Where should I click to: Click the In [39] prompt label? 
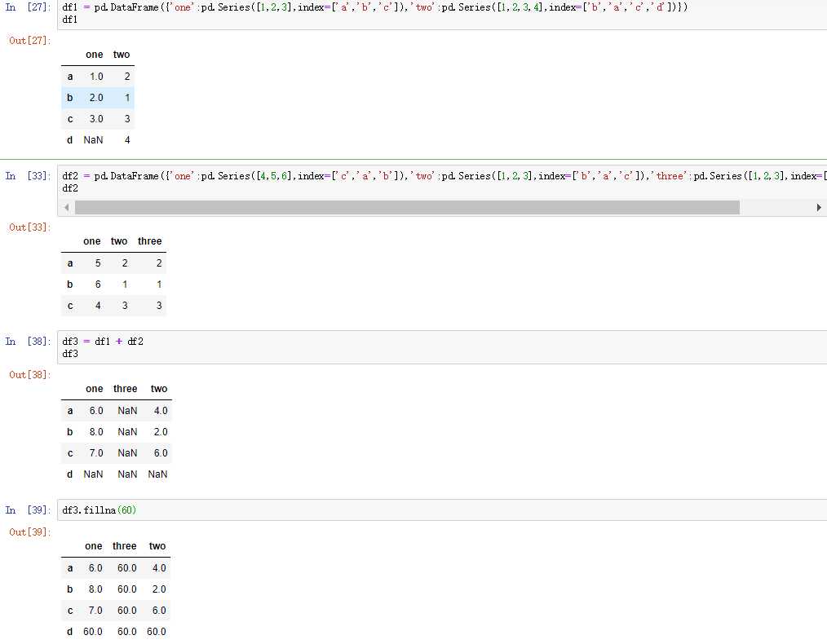tap(28, 510)
